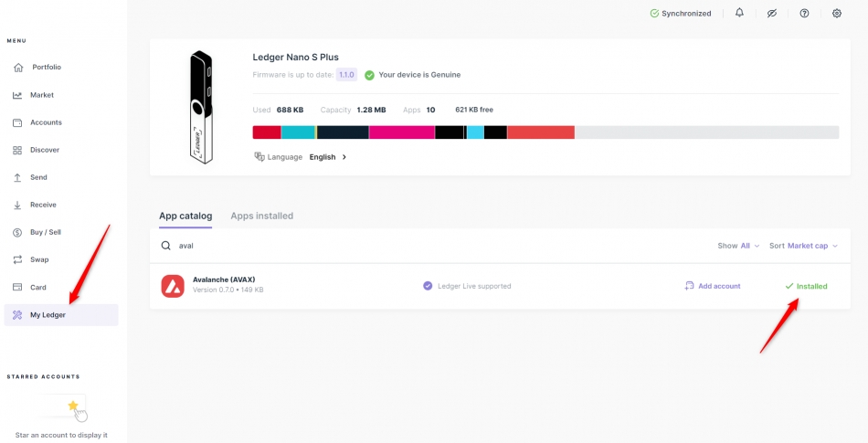This screenshot has height=443, width=868.
Task: Switch to the App catalog tab
Action: point(185,216)
